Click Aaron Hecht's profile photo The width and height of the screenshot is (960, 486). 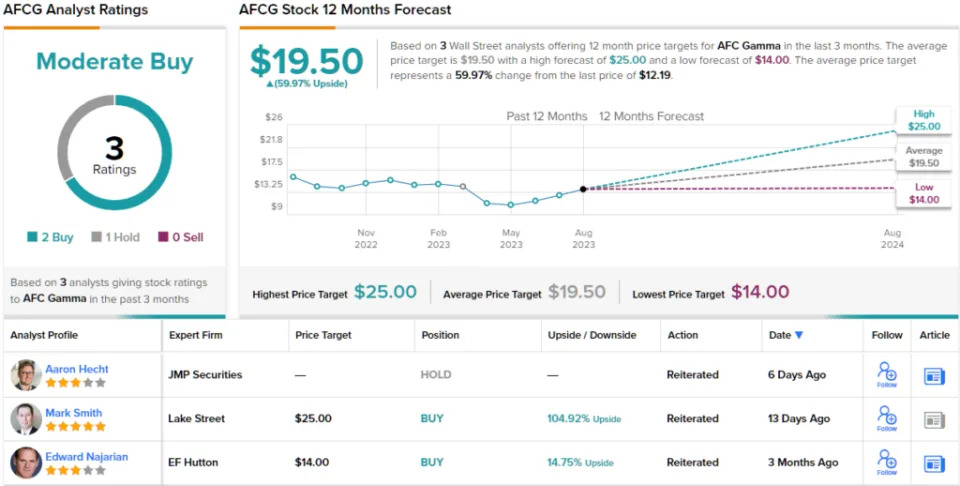(26, 375)
